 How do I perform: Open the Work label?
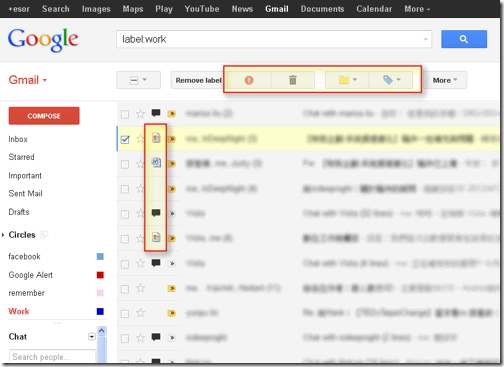[x=19, y=311]
